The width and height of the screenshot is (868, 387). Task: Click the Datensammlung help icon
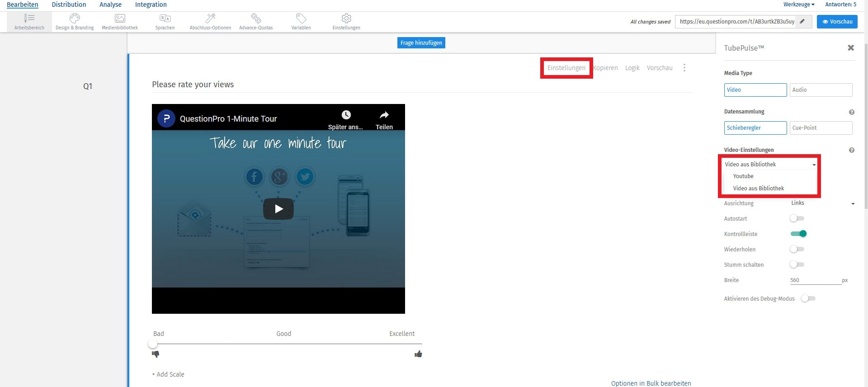[851, 112]
